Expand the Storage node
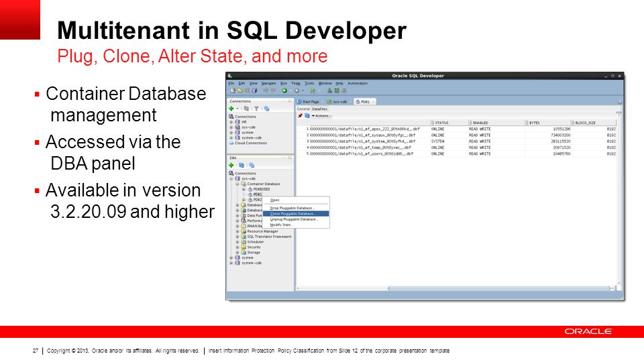 point(237,253)
